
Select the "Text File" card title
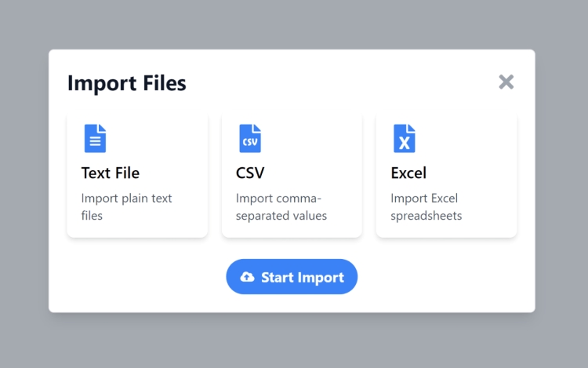(x=111, y=173)
